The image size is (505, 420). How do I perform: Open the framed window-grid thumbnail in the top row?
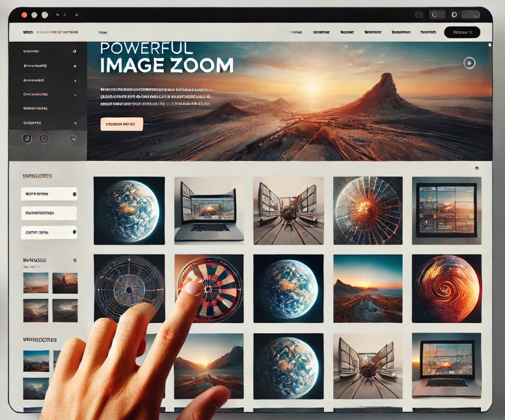click(446, 210)
